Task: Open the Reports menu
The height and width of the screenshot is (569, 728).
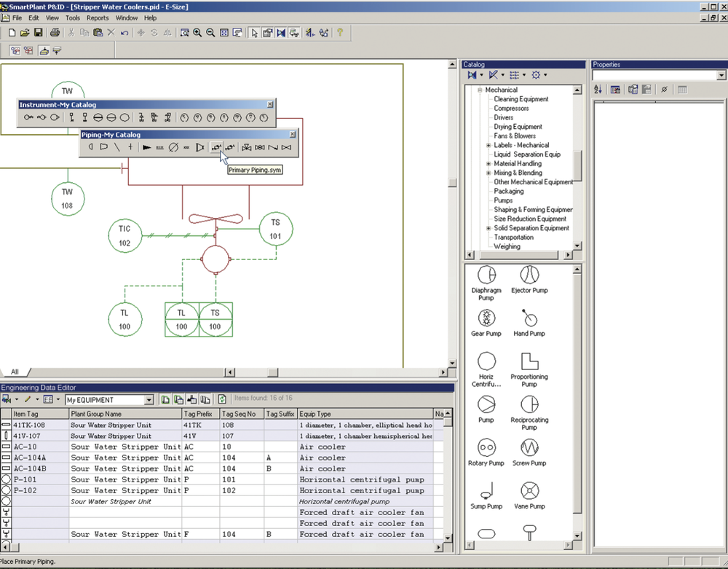Action: click(x=98, y=18)
